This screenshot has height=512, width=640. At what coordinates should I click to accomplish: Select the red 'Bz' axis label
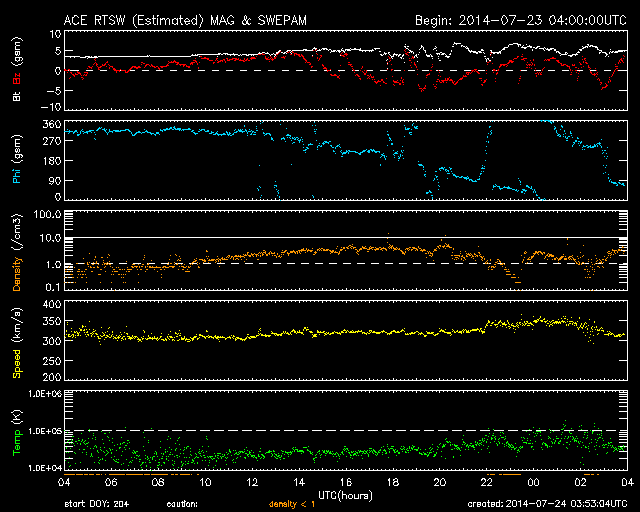pyautogui.click(x=17, y=78)
